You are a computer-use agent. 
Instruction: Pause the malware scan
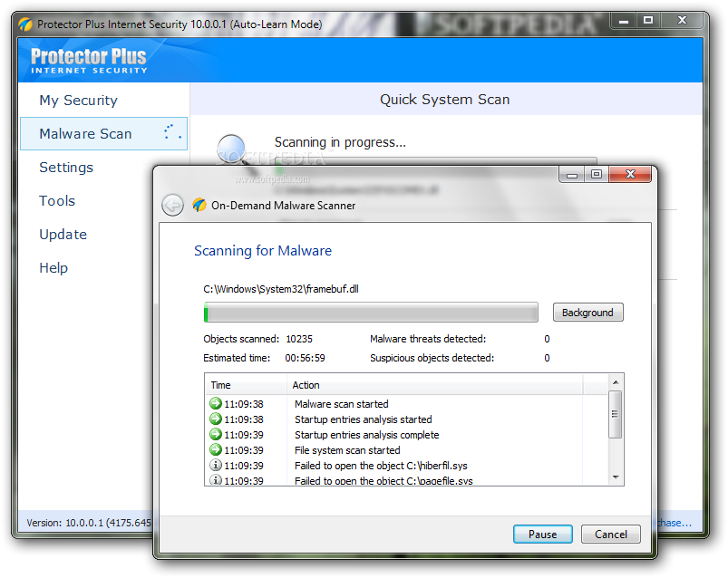coord(543,534)
